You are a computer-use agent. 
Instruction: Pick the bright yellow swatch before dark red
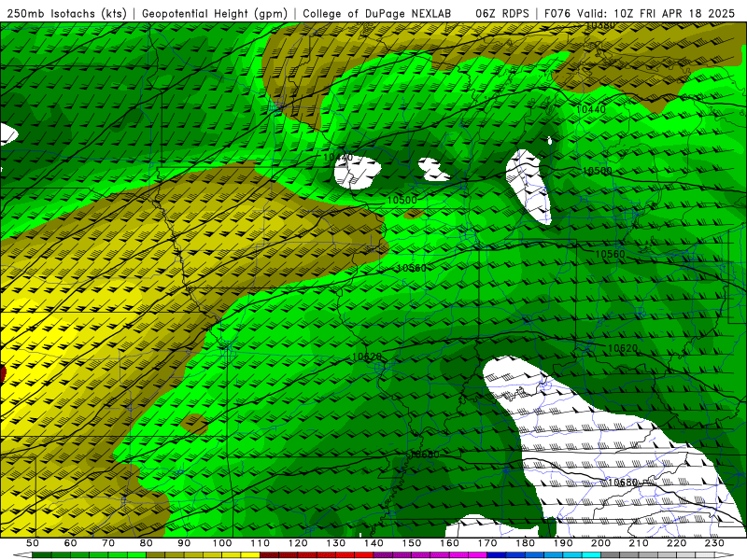250,555
